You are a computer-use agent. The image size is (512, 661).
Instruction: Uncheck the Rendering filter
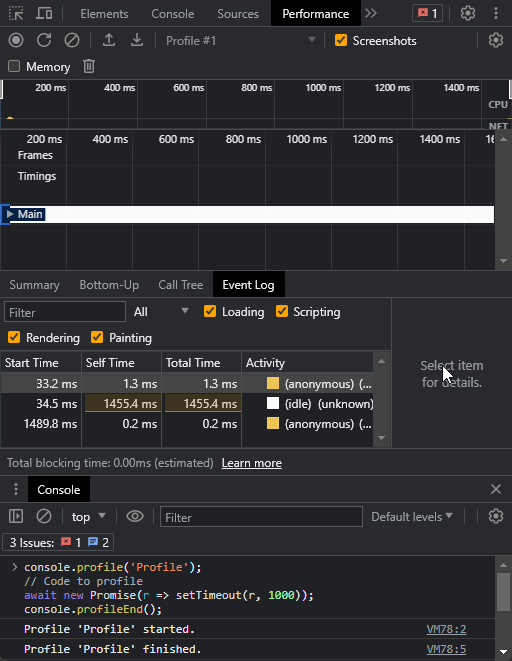[x=14, y=337]
